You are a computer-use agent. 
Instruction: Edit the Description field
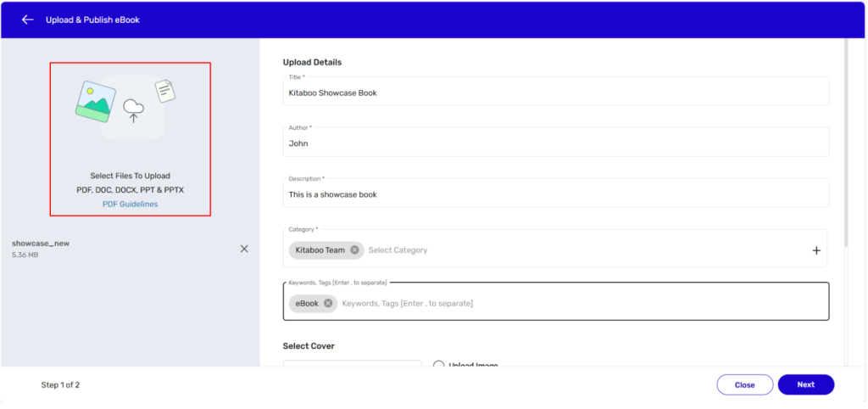[x=556, y=193]
